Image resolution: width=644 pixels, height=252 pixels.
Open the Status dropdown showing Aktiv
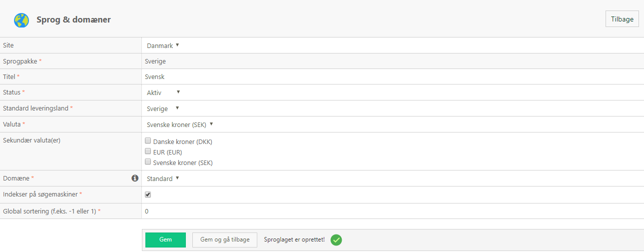tap(163, 92)
